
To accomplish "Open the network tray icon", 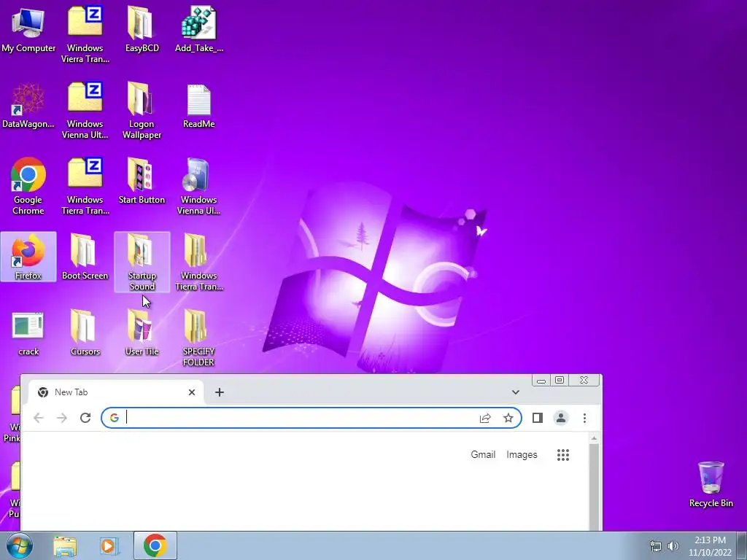I will [656, 546].
